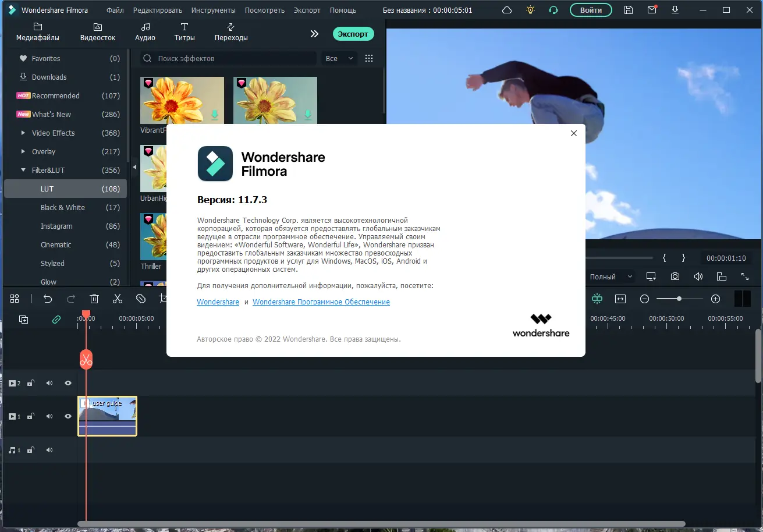Screen dimensions: 763x532
Task: Mute video track 2 speaker
Action: [x=49, y=383]
